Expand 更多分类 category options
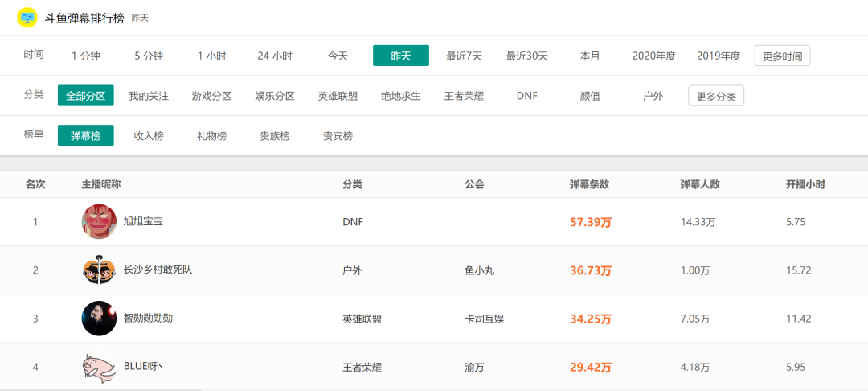Image resolution: width=868 pixels, height=391 pixels. (716, 96)
